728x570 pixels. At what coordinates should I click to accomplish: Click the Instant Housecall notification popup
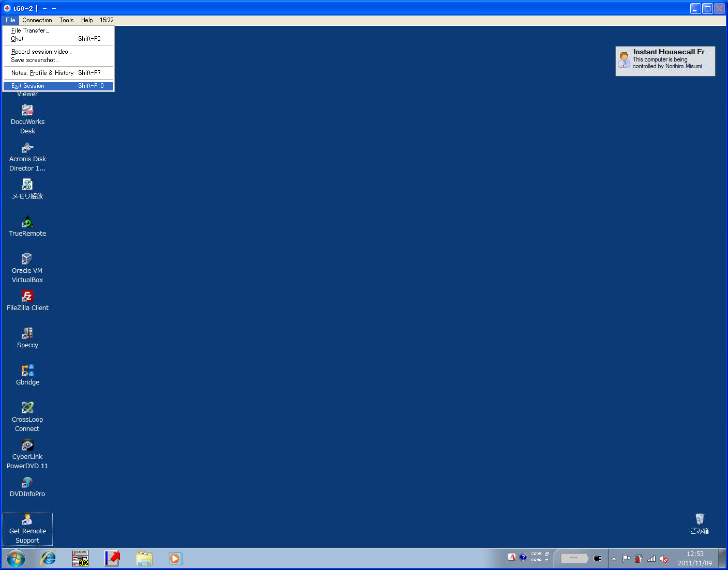pyautogui.click(x=665, y=61)
